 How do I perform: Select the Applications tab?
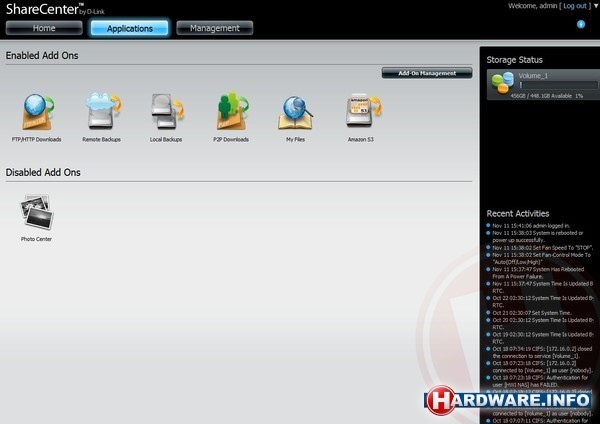point(128,28)
